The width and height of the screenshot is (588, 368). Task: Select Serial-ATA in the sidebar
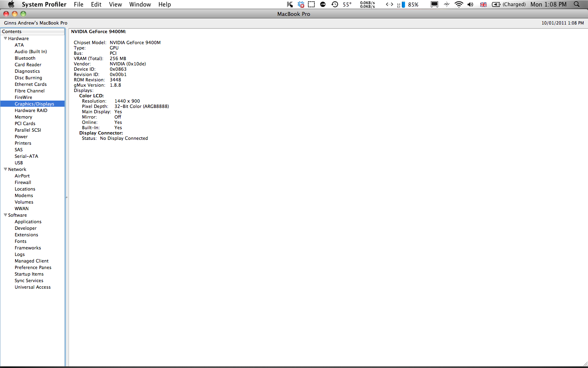click(26, 156)
